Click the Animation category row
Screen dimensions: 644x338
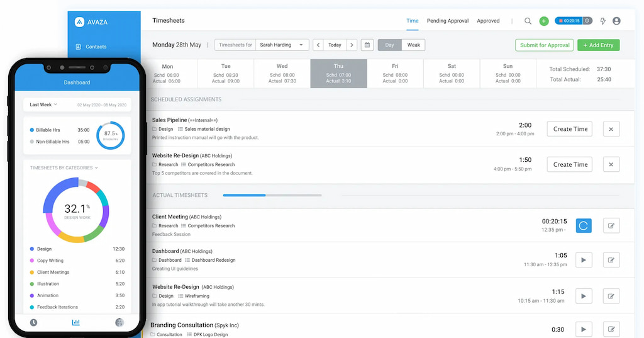(77, 295)
